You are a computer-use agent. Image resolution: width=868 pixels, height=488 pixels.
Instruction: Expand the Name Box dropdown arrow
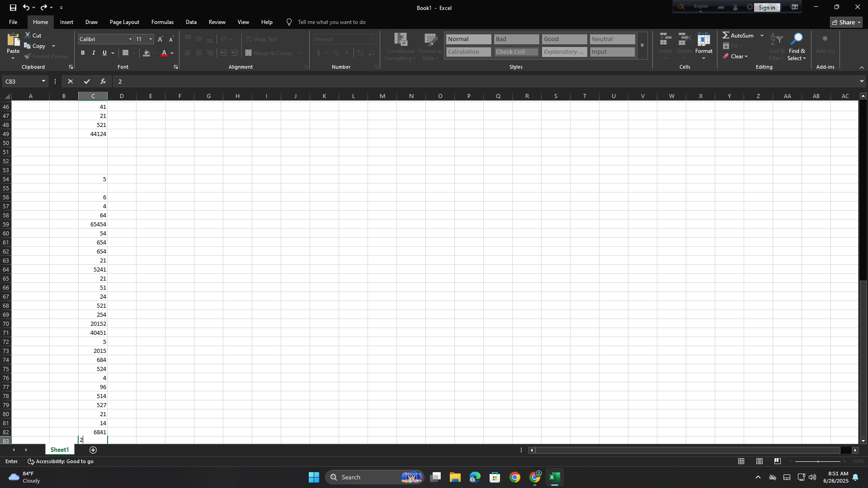[x=44, y=81]
